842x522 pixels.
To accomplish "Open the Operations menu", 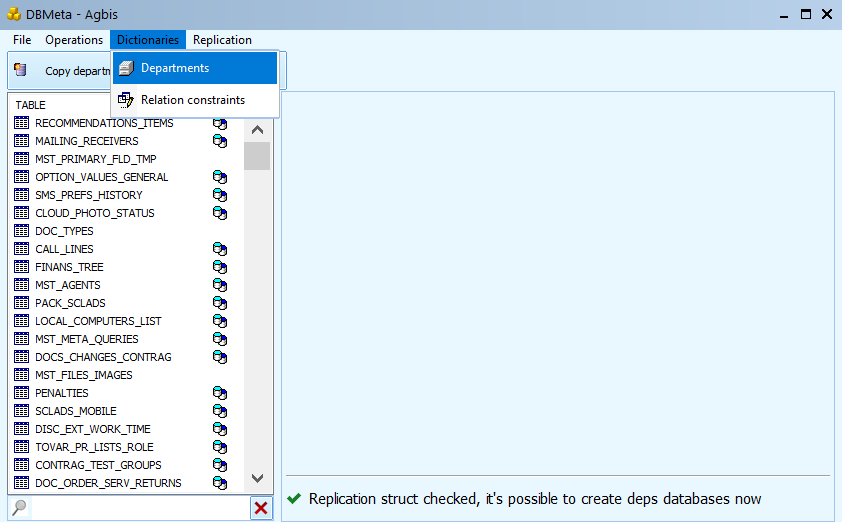I will coord(74,40).
